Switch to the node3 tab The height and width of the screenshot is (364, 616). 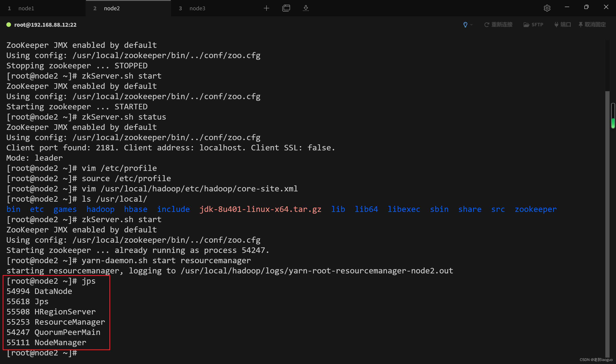pos(197,8)
